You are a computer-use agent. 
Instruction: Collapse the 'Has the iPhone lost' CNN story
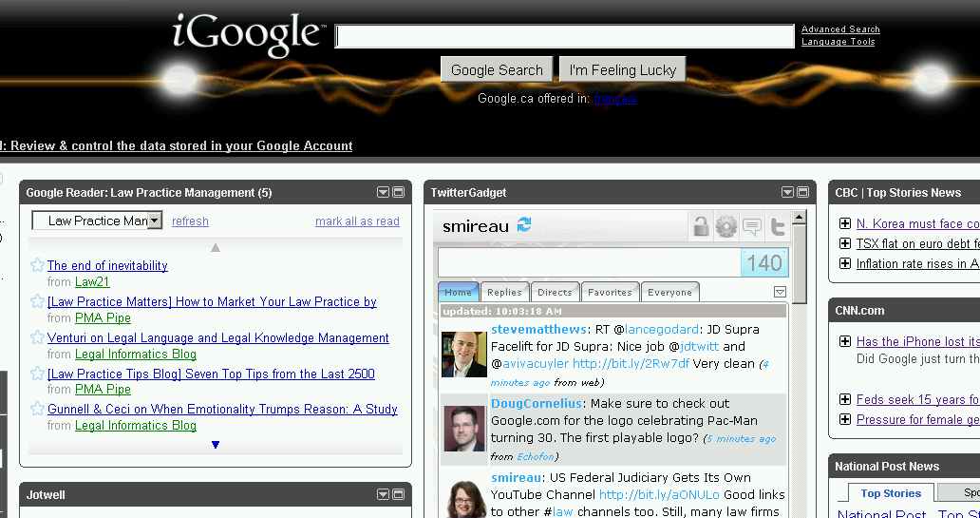click(845, 341)
